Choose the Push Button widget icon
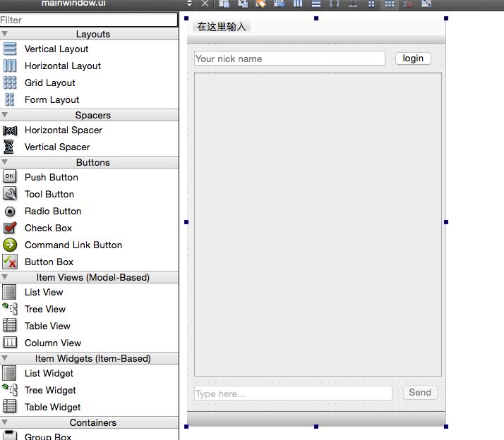The height and width of the screenshot is (440, 504). pyautogui.click(x=10, y=176)
